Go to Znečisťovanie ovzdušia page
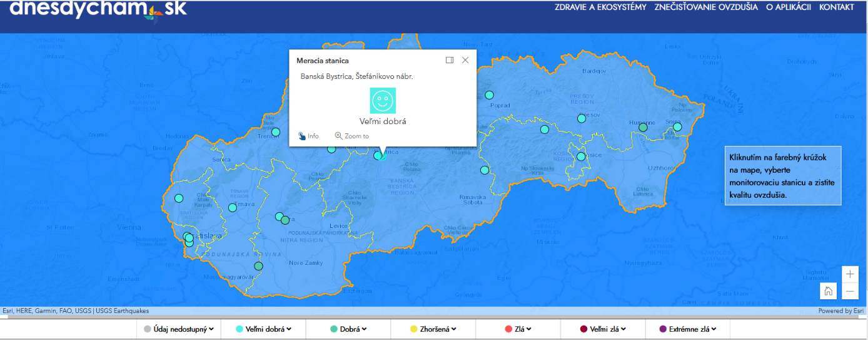868x340 pixels. 706,8
